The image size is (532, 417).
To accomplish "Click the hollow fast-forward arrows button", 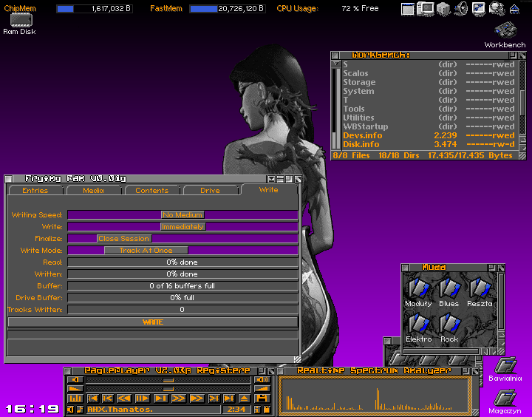I will click(x=179, y=399).
